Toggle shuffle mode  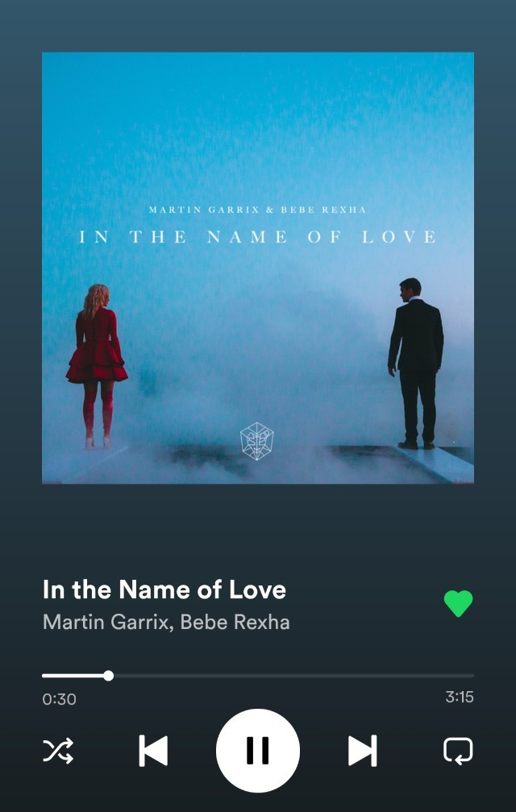[x=58, y=751]
